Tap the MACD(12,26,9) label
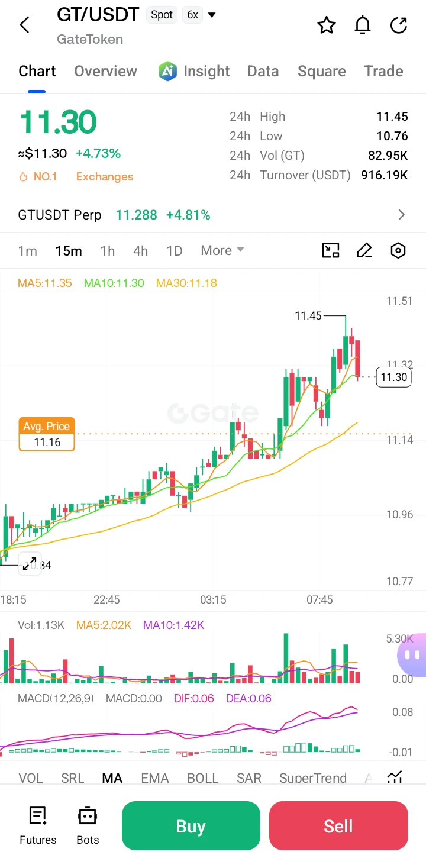The height and width of the screenshot is (868, 426). (x=56, y=698)
